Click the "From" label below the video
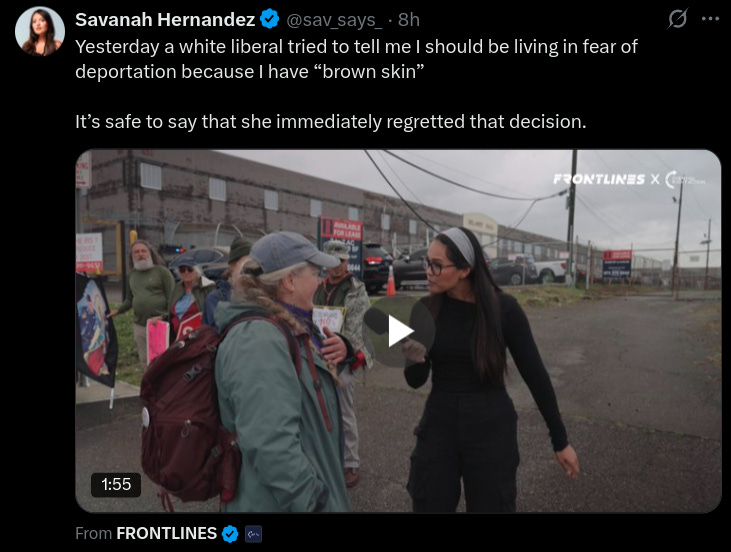The width and height of the screenshot is (731, 552). pyautogui.click(x=93, y=533)
